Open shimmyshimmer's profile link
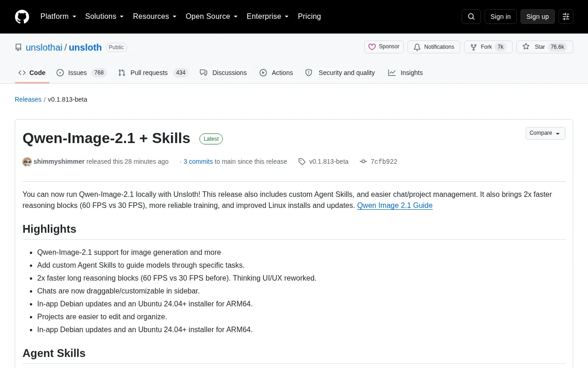The image size is (588, 368). 59,161
